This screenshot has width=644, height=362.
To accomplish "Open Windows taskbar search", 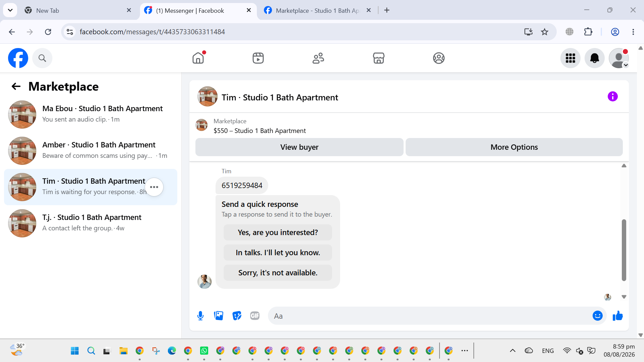I will [91, 351].
